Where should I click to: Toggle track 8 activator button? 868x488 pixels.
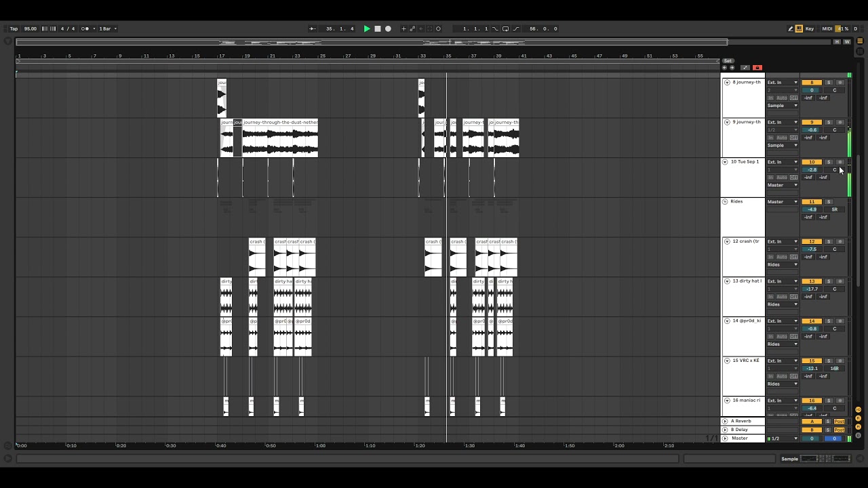[x=812, y=83]
